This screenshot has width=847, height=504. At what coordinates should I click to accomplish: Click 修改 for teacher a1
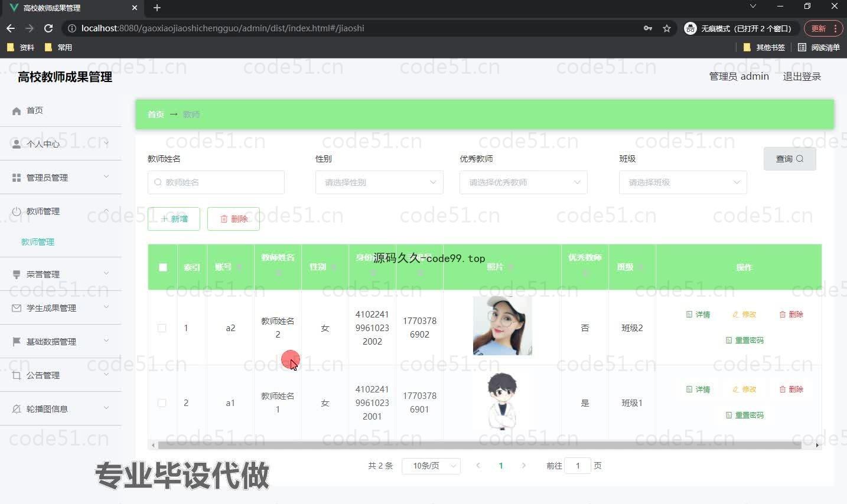[744, 390]
